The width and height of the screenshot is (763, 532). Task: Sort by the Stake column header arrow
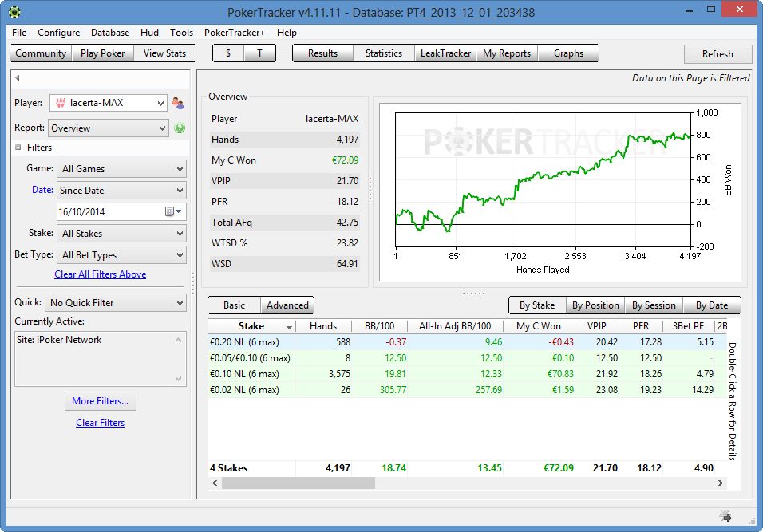pos(289,327)
